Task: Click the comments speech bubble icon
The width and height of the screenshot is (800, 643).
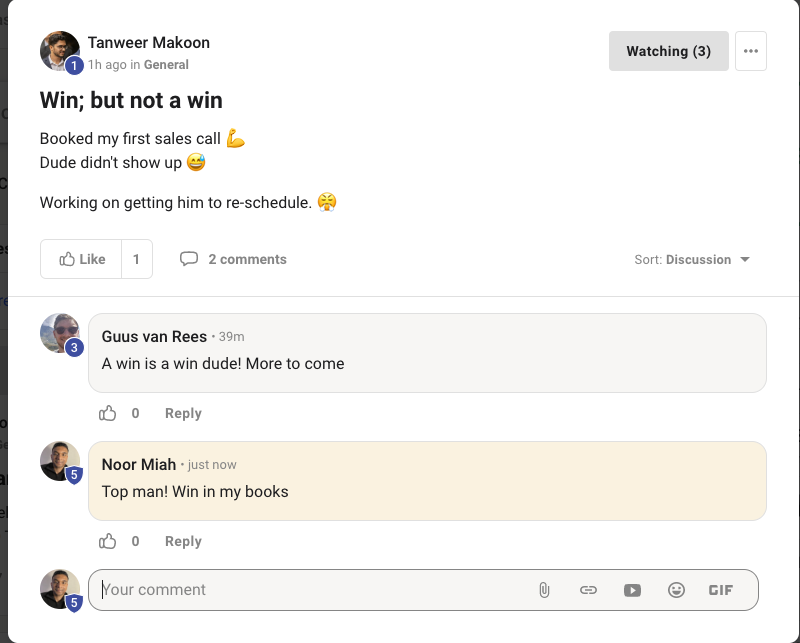Action: tap(189, 259)
